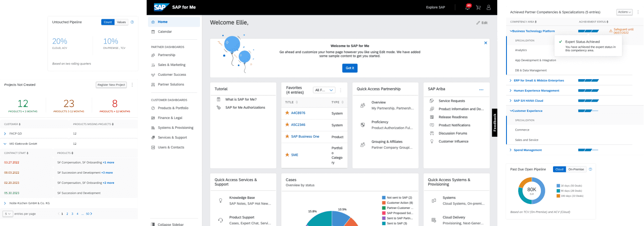Collapse the Customer Experience competency
This screenshot has height=226, width=644.
pos(511,110)
